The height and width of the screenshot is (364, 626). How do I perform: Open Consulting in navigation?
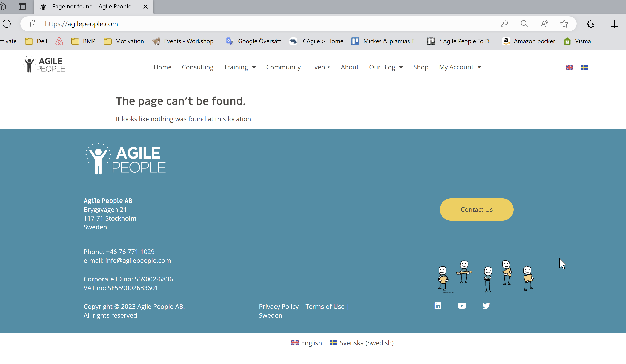(x=197, y=67)
